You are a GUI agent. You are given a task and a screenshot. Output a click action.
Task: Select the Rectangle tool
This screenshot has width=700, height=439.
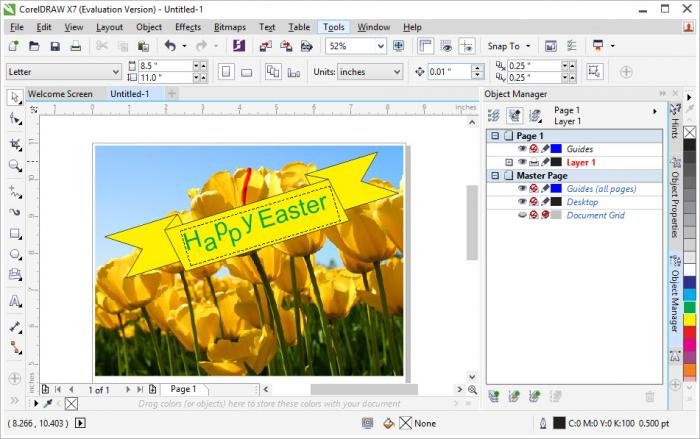pos(15,234)
